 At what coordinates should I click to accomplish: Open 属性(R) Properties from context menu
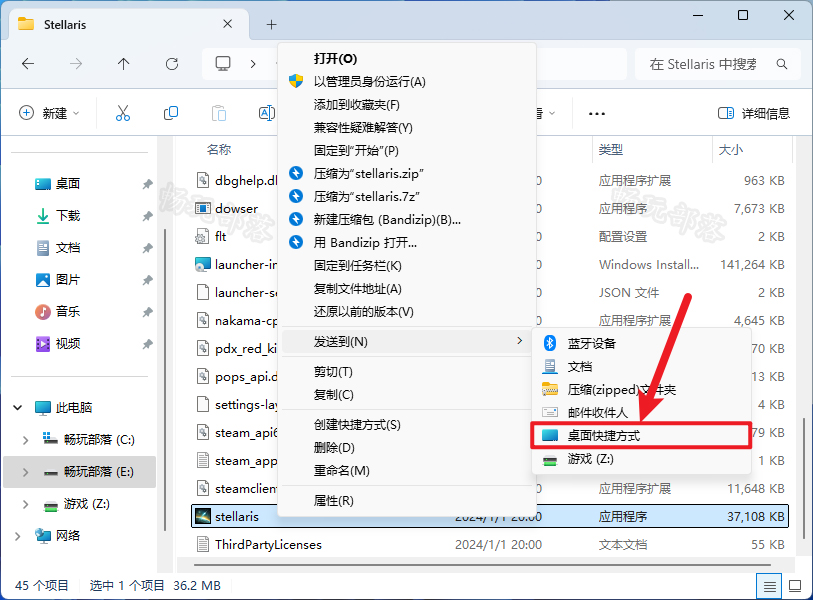(406, 501)
